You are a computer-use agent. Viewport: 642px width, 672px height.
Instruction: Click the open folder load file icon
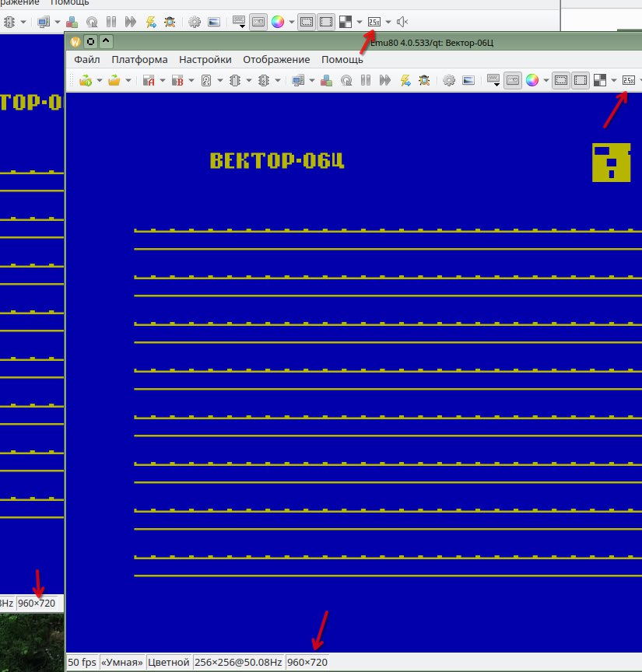[x=114, y=80]
